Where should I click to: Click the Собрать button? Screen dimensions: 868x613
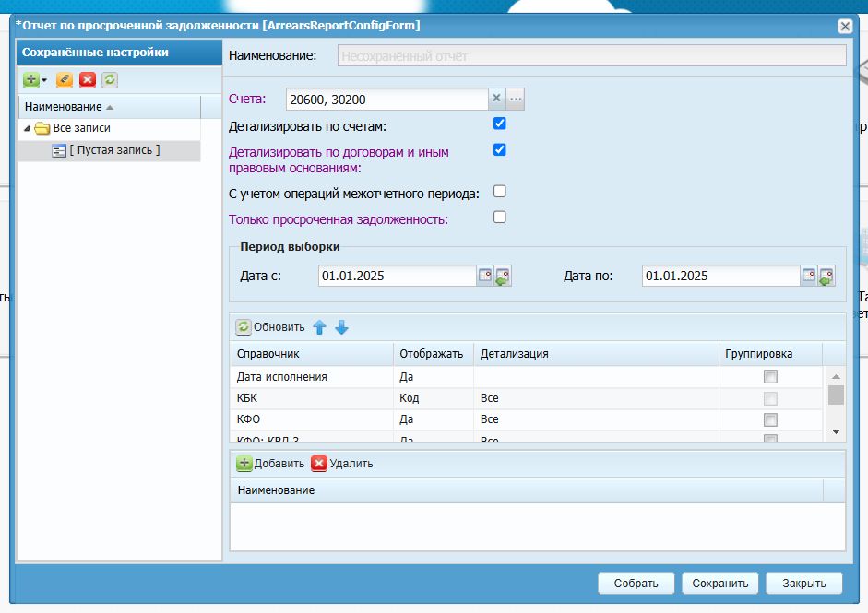(636, 584)
